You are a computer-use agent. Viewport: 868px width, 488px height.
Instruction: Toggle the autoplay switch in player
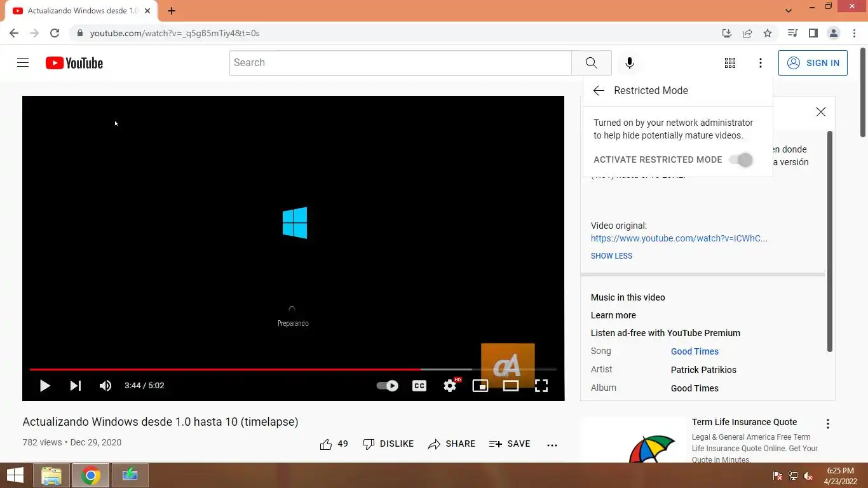(x=387, y=386)
